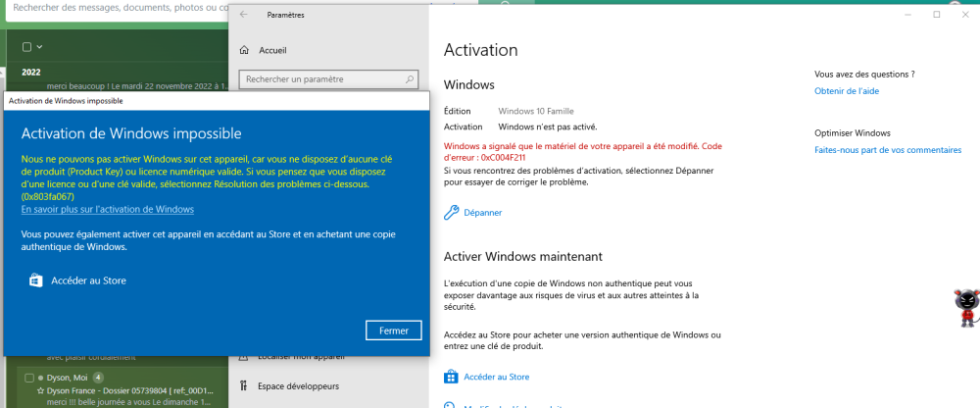Maximize the Paramètres window
This screenshot has height=408, width=980.
click(x=936, y=15)
